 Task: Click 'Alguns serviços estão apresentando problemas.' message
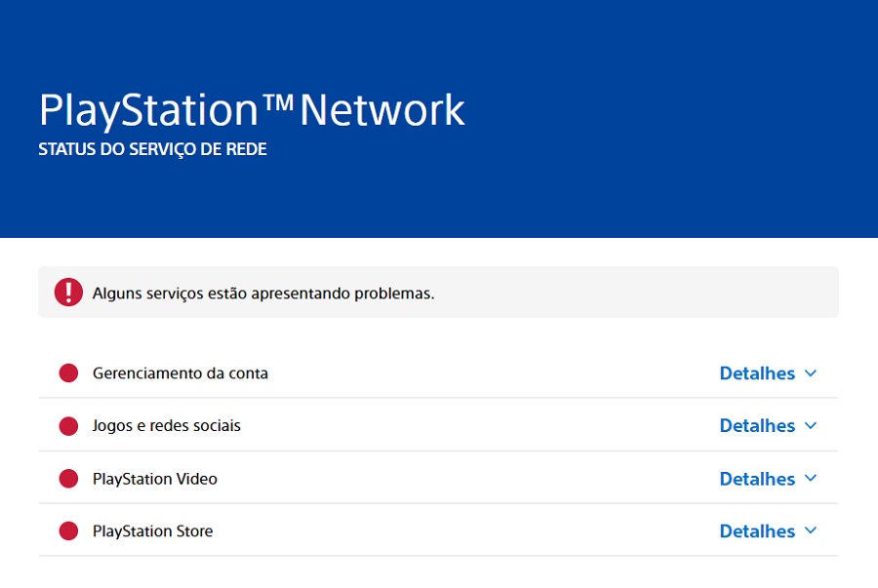click(x=263, y=294)
